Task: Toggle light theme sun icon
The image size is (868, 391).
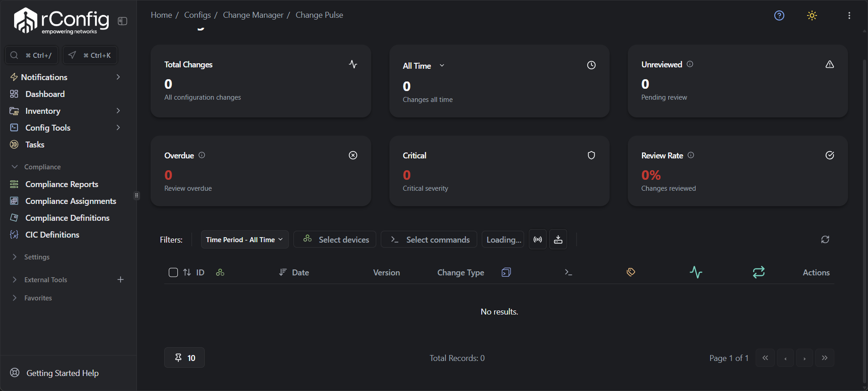Action: (x=812, y=15)
